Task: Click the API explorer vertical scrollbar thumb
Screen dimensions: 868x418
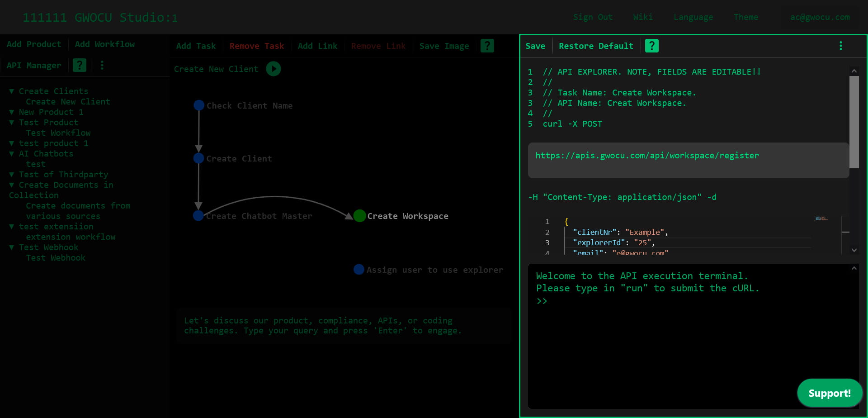Action: [854, 122]
